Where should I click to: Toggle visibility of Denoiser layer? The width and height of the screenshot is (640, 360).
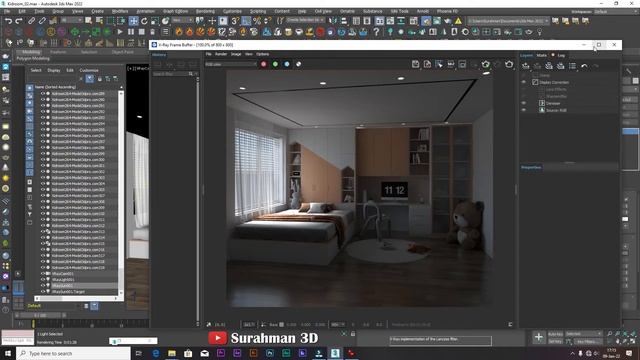524,103
